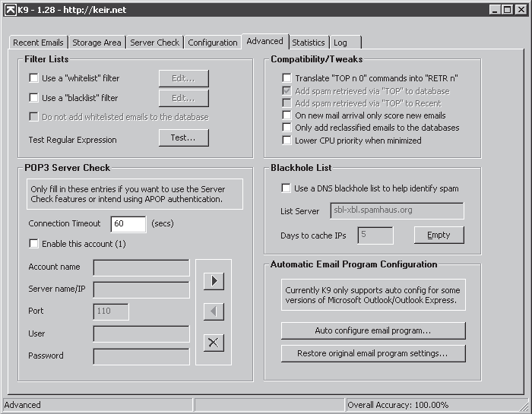Screen dimensions: 532x414
Task: Click the Days to cache IPs field
Action: (x=375, y=235)
